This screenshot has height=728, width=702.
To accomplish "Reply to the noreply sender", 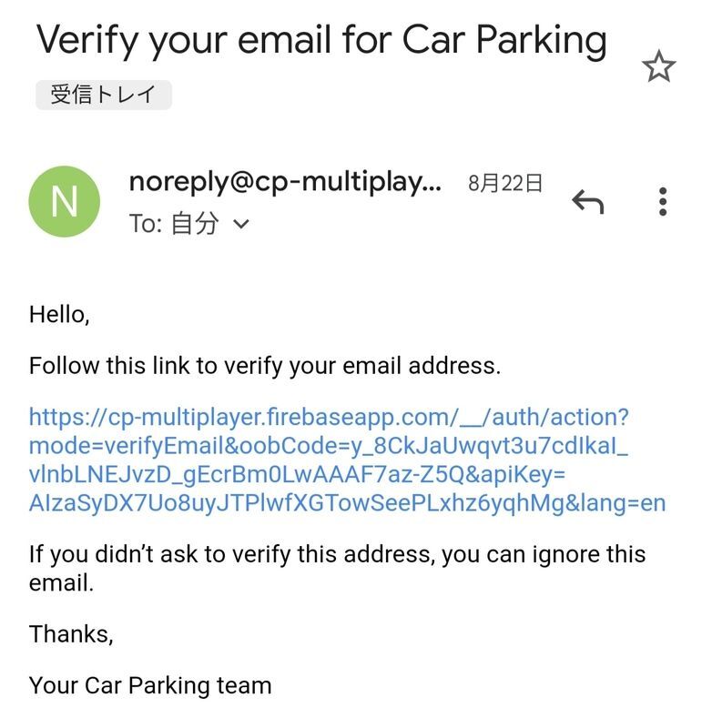I will click(x=588, y=202).
